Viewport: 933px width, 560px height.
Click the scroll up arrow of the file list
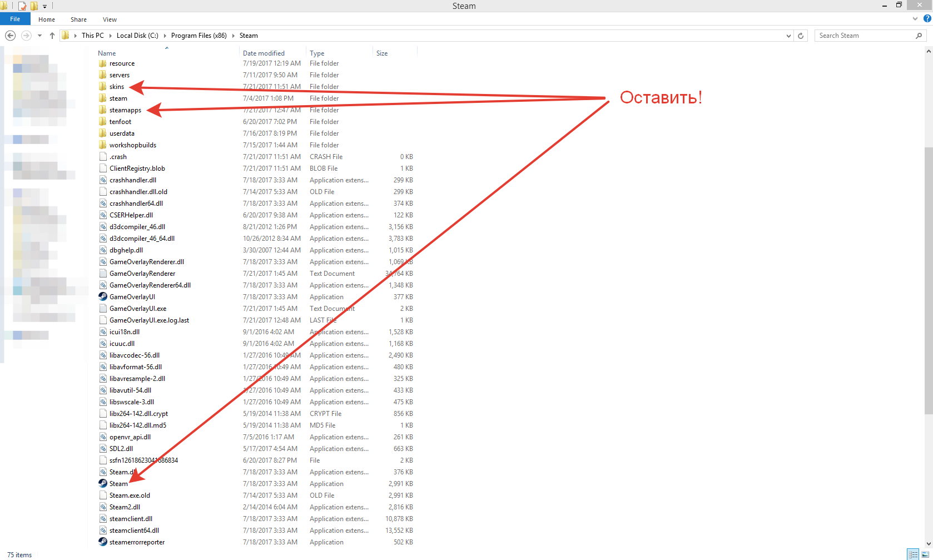pos(929,51)
